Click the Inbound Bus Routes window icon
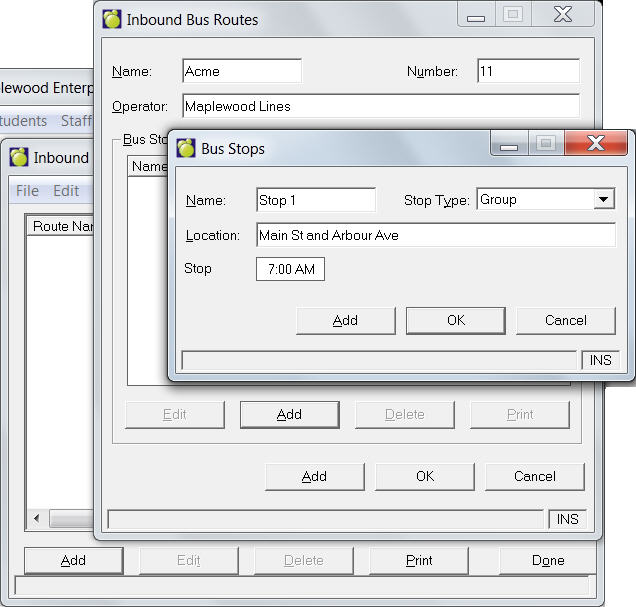636x607 pixels. [112, 20]
